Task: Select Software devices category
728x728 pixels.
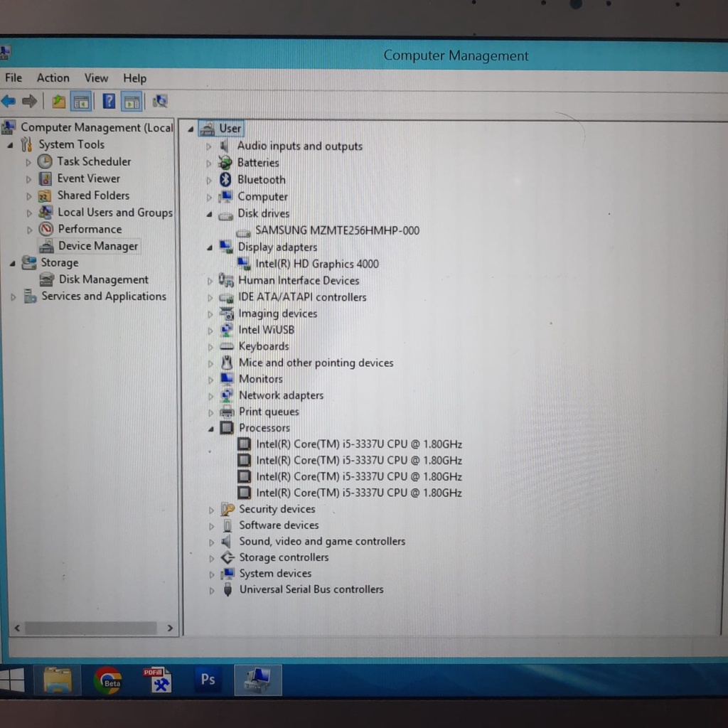Action: [279, 525]
